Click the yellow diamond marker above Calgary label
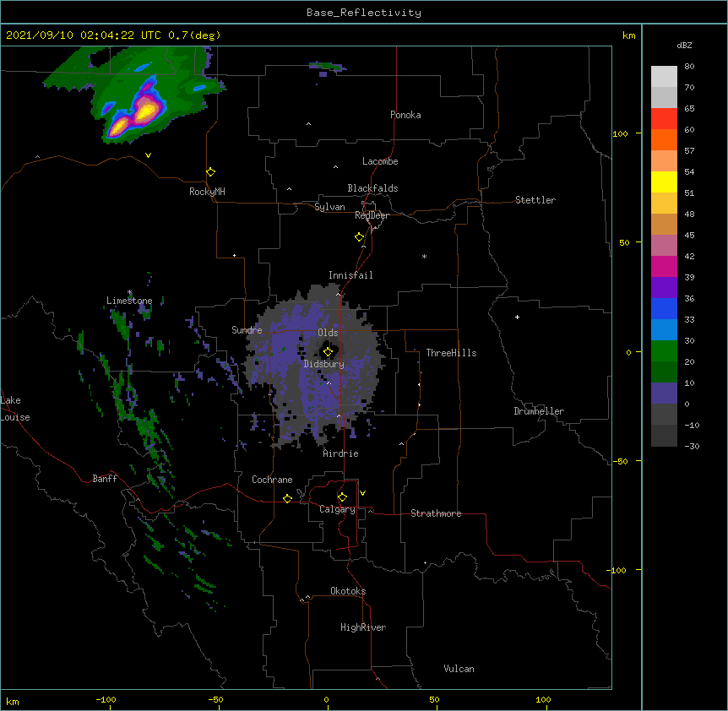728x711 pixels. [342, 497]
